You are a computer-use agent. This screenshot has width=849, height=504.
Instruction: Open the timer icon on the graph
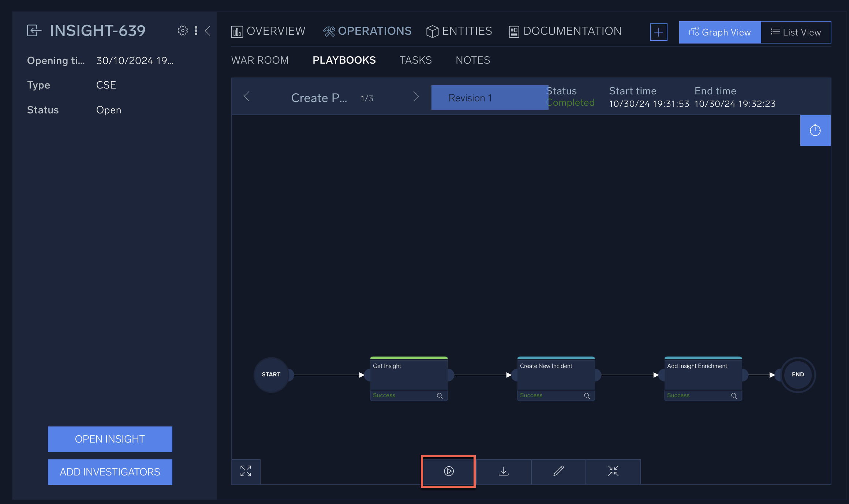tap(815, 130)
